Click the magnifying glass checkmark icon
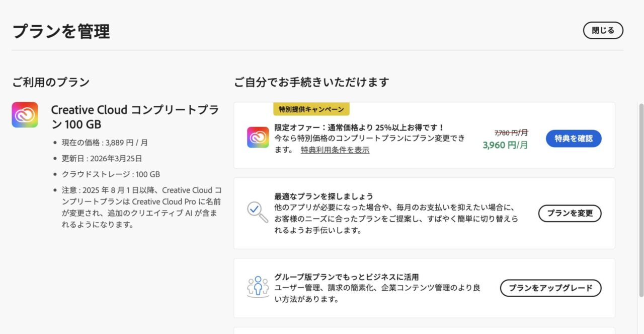 pos(258,213)
